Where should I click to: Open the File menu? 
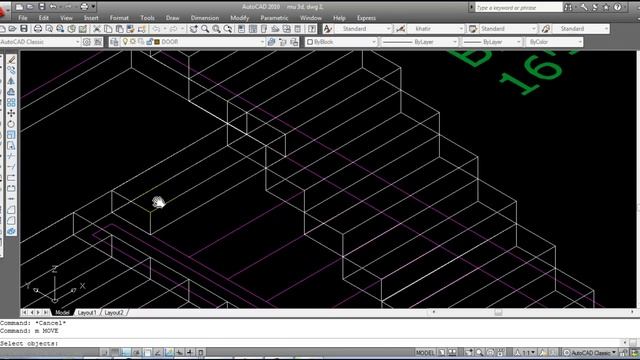pyautogui.click(x=23, y=18)
